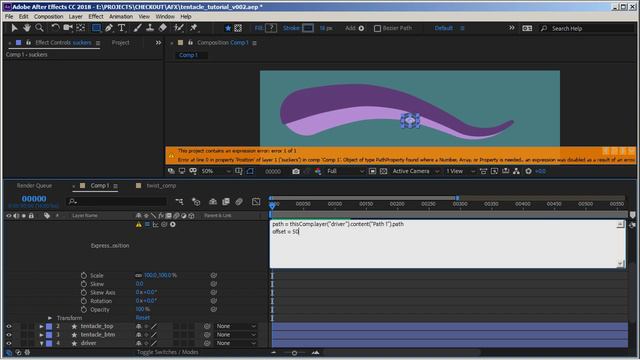The image size is (640, 360).
Task: Expand the Transform property group
Action: pos(50,318)
